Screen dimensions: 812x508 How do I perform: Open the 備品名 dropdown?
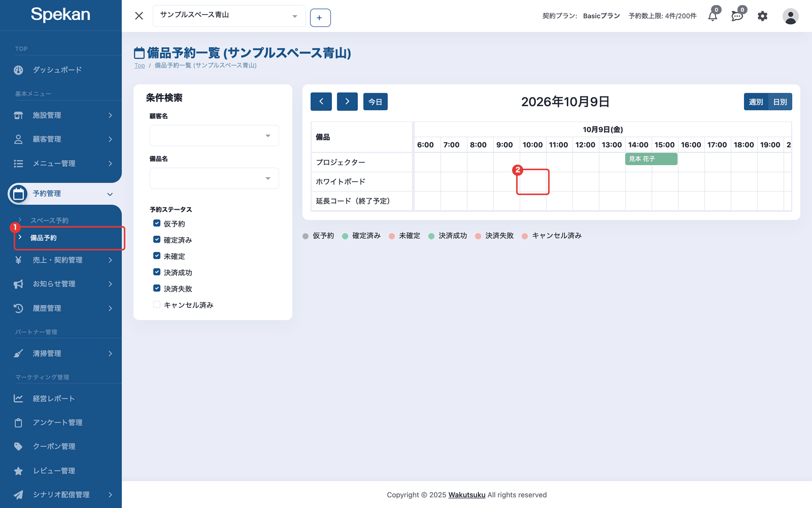coord(214,178)
